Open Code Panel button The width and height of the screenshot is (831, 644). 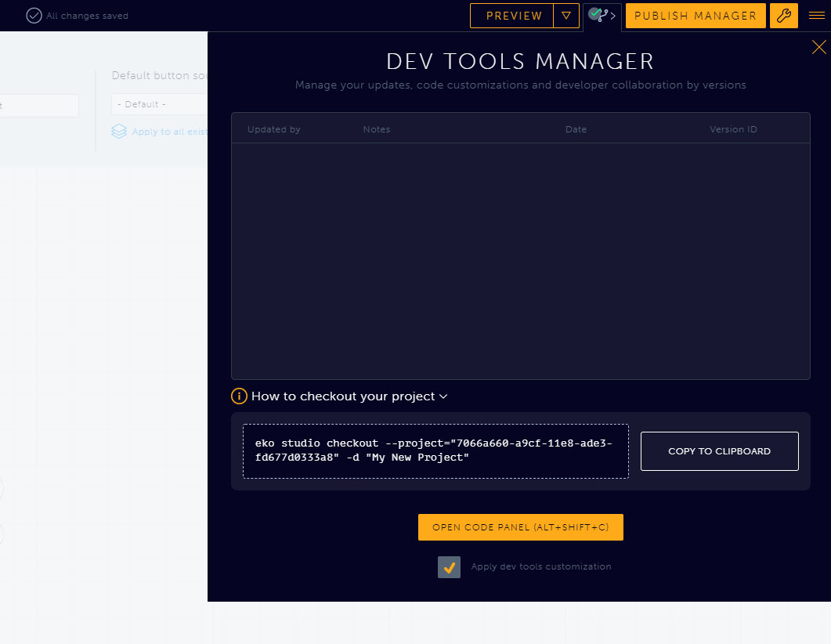520,527
